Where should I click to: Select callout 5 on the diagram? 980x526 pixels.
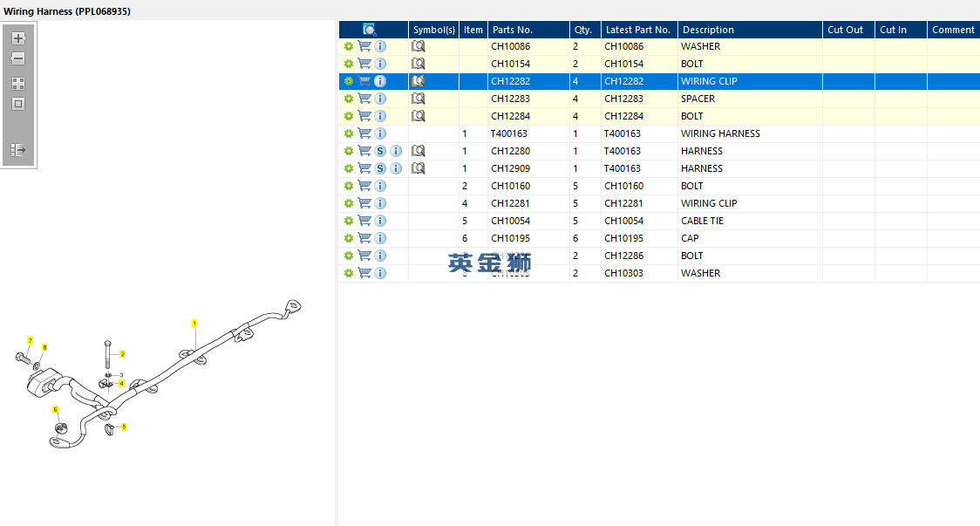[124, 427]
